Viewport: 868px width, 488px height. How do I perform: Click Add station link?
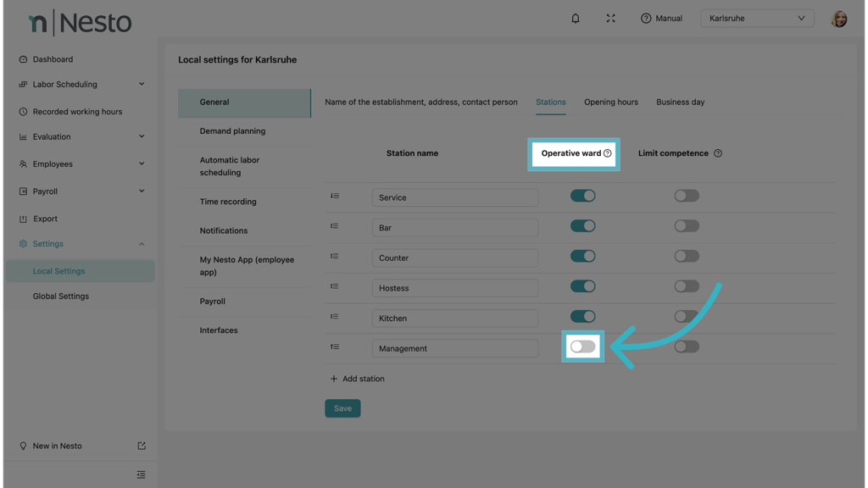click(x=357, y=379)
